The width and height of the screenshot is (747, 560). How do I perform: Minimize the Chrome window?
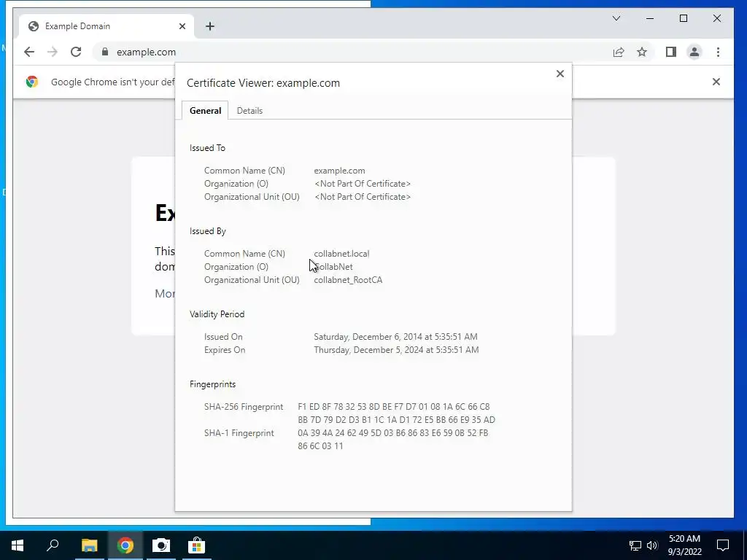(650, 18)
